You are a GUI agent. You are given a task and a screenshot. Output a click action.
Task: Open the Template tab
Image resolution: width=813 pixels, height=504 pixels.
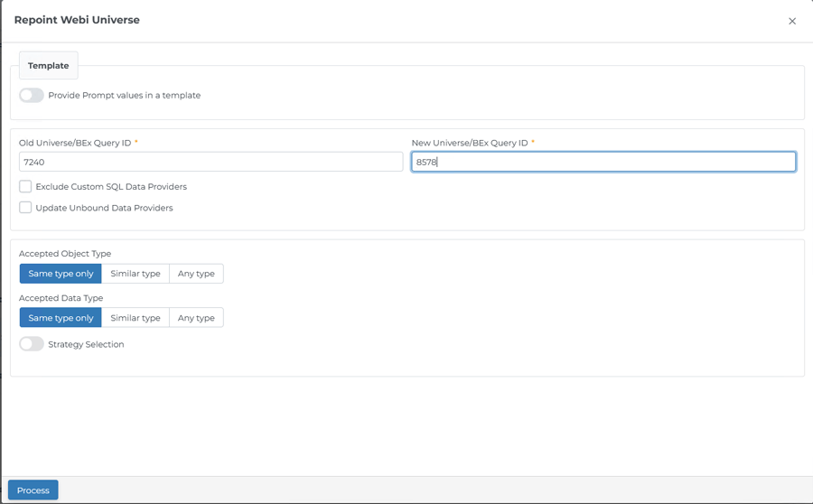tap(48, 65)
